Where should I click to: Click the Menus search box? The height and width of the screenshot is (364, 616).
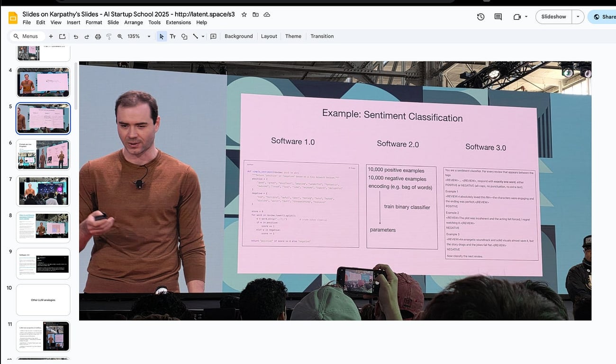click(x=27, y=36)
